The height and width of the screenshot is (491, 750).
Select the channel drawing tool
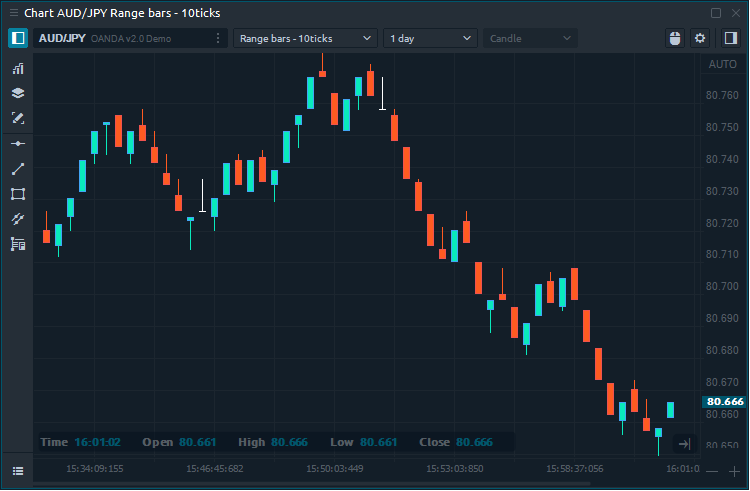pos(18,219)
